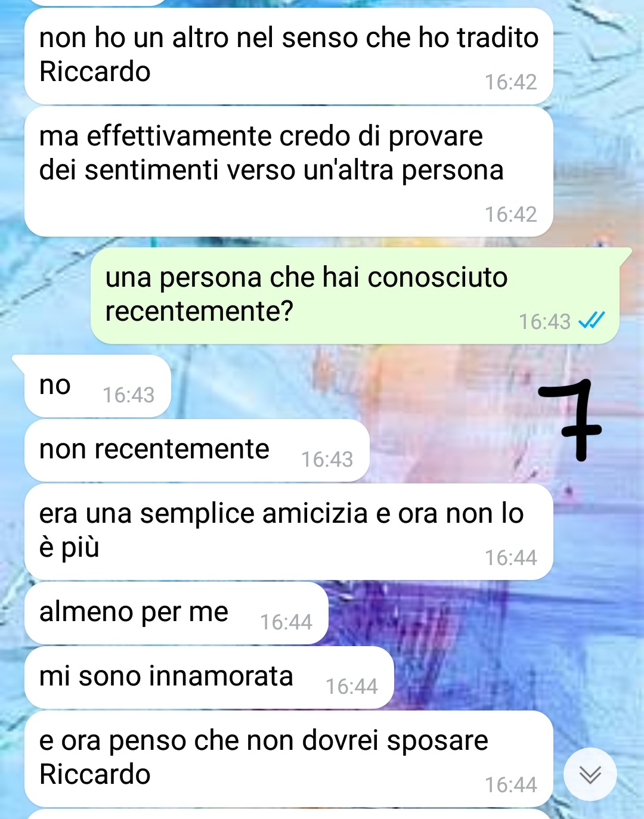
Task: Select the message 'era una semplice amicizia'
Action: point(289,532)
